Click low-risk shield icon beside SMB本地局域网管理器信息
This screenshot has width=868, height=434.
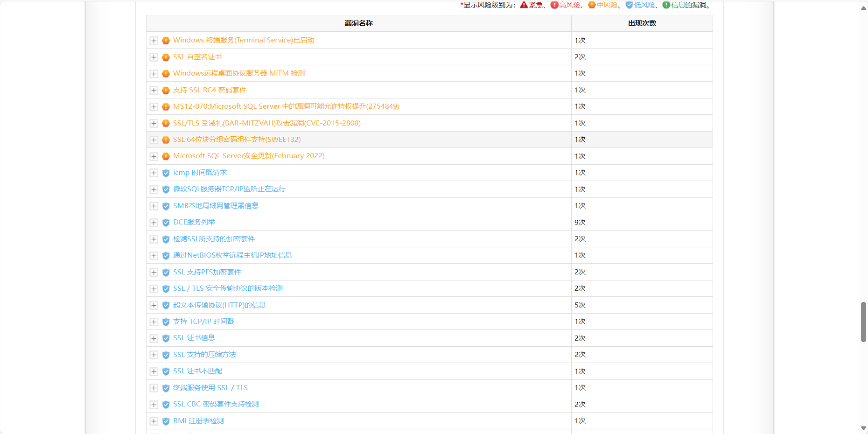(x=166, y=206)
